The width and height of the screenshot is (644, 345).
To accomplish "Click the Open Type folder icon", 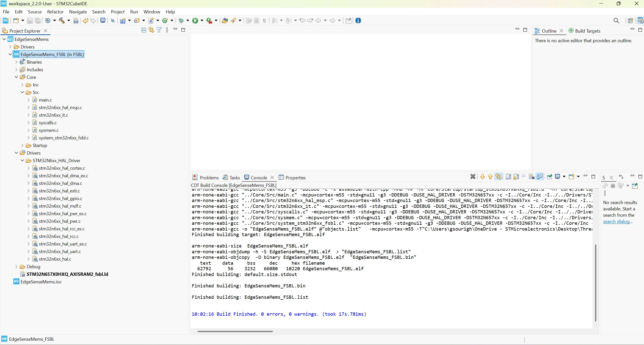I will [x=225, y=21].
